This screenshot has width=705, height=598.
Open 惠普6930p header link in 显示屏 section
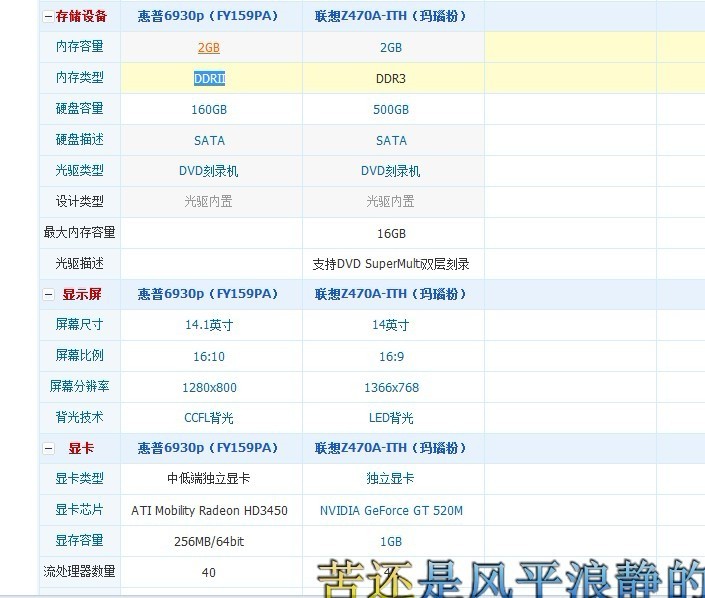tap(208, 294)
